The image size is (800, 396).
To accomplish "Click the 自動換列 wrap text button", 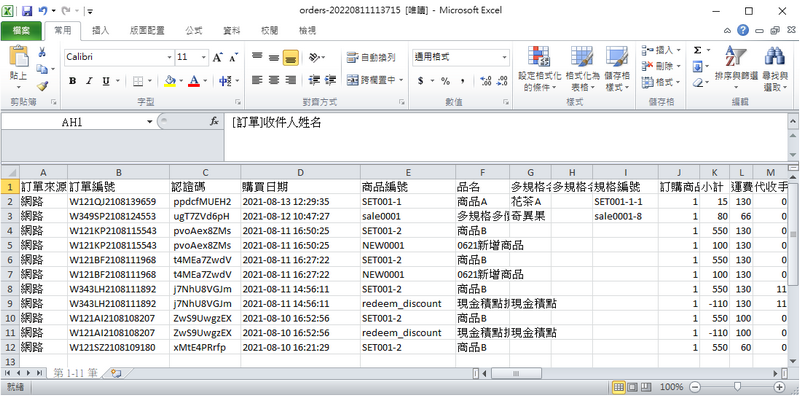I will (371, 57).
